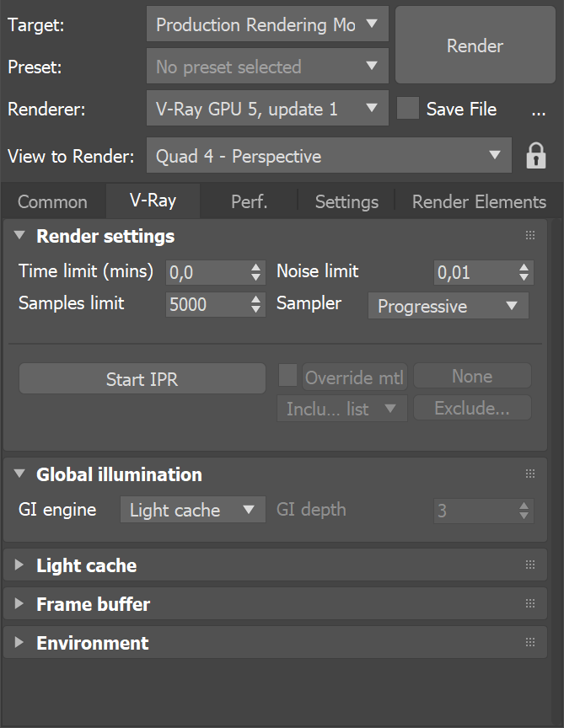The width and height of the screenshot is (564, 728).
Task: Switch to the Render Elements tab
Action: coord(478,201)
